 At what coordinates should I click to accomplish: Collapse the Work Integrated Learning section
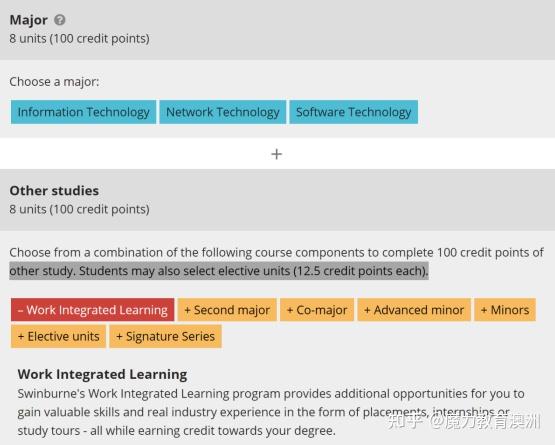pyautogui.click(x=92, y=310)
